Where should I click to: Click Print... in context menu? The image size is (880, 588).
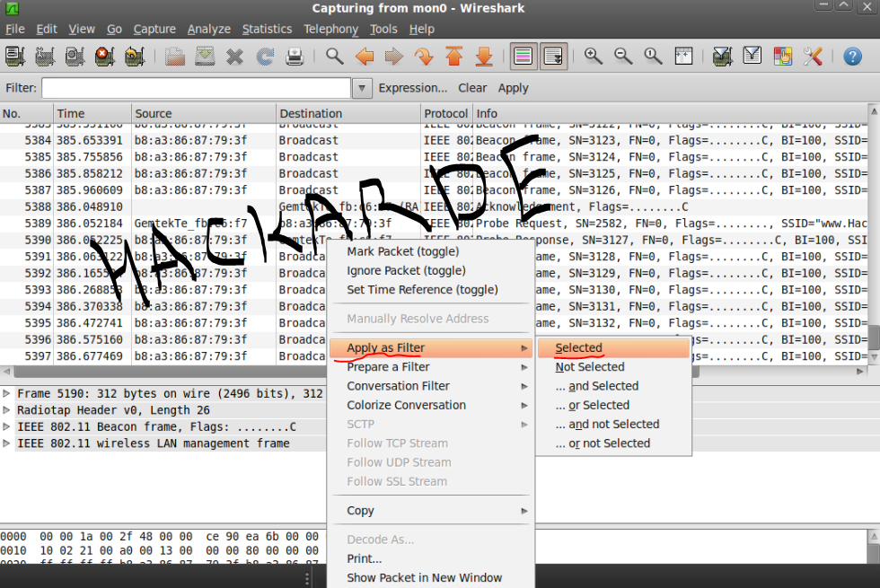[431, 558]
